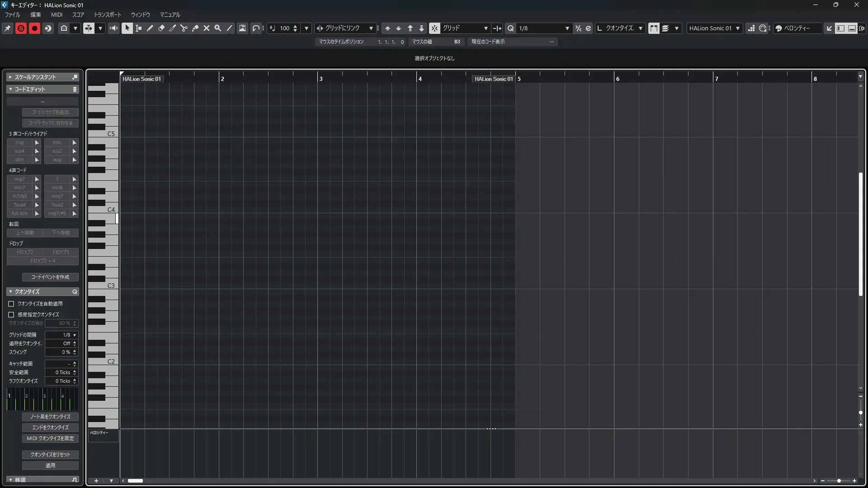868x488 pixels.
Task: Enable クオンタイズを自動適用 checkbox
Action: pos(11,304)
